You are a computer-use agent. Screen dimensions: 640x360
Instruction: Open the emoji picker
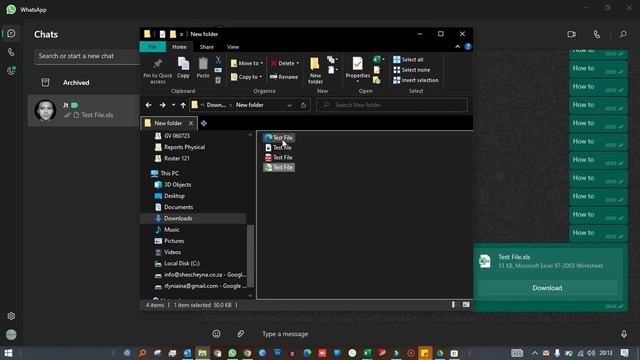tap(216, 334)
